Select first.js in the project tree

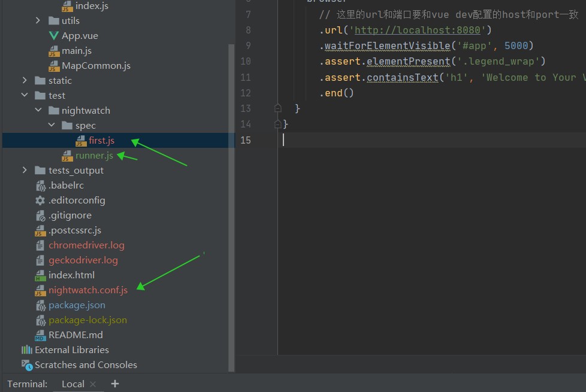102,141
